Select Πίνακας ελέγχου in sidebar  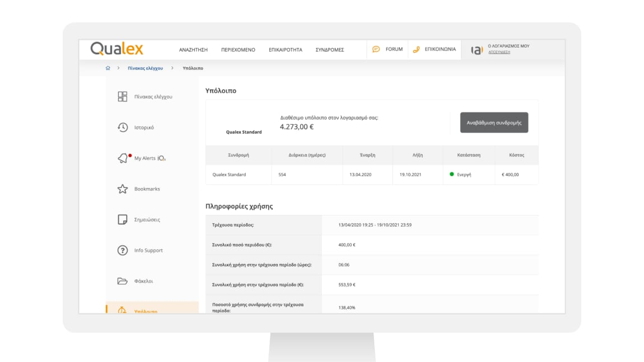(153, 97)
